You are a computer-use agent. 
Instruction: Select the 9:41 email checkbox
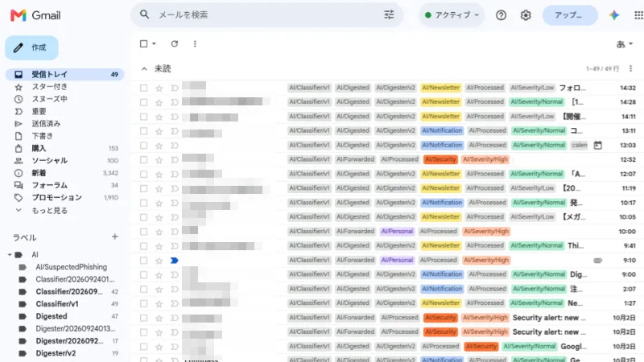[143, 246]
